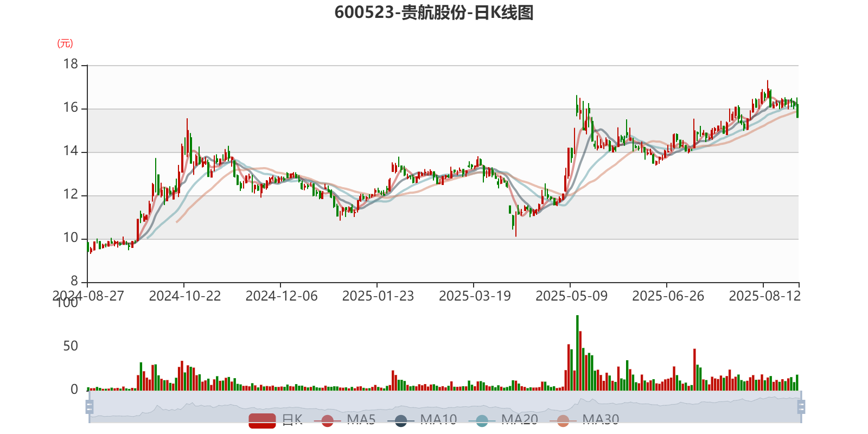Click the price axis label 12
The height and width of the screenshot is (434, 868).
coord(71,195)
